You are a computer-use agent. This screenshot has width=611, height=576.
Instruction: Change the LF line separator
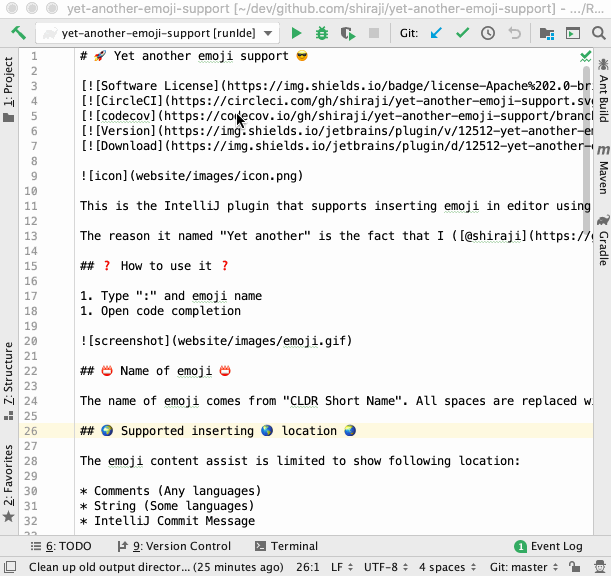click(x=342, y=567)
